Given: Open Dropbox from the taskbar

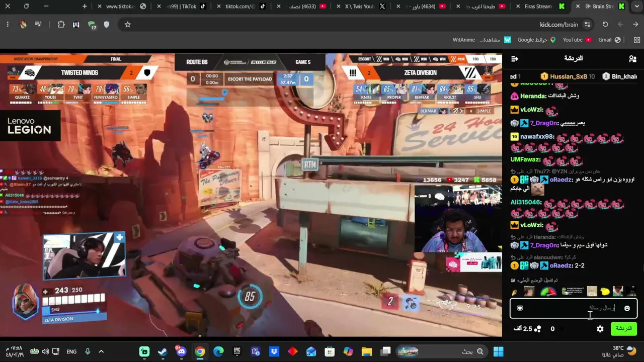Looking at the screenshot, I should pyautogui.click(x=274, y=351).
